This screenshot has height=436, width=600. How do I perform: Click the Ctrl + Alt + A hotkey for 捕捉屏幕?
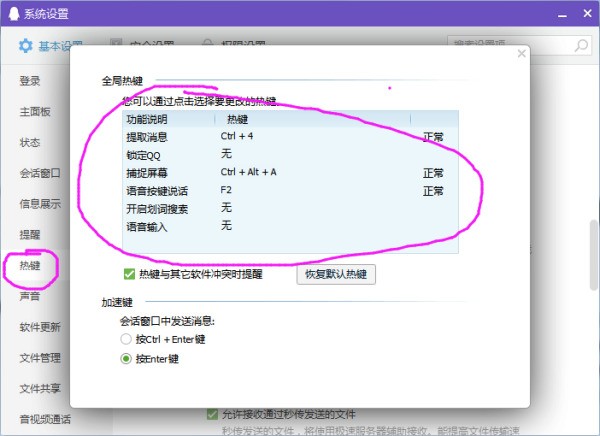249,172
